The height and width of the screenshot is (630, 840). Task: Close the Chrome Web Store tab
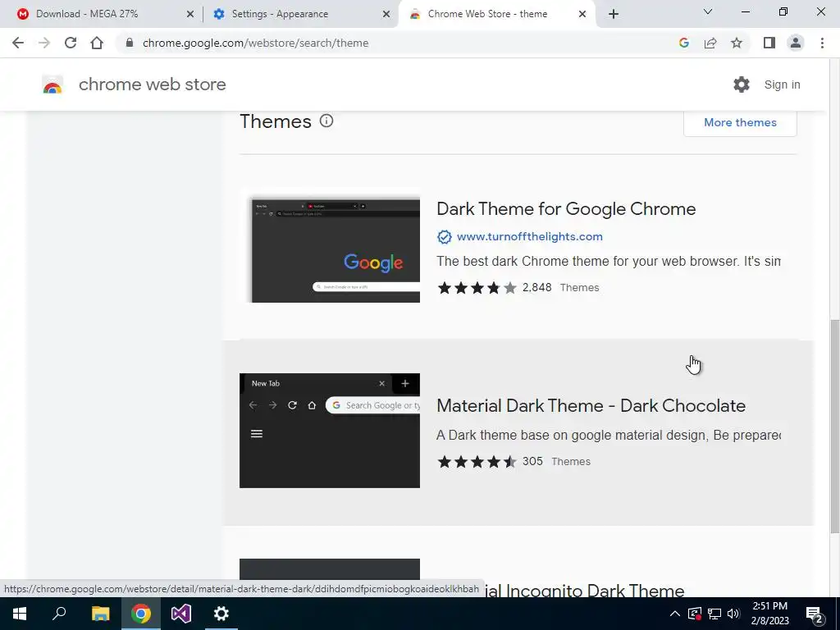(582, 14)
